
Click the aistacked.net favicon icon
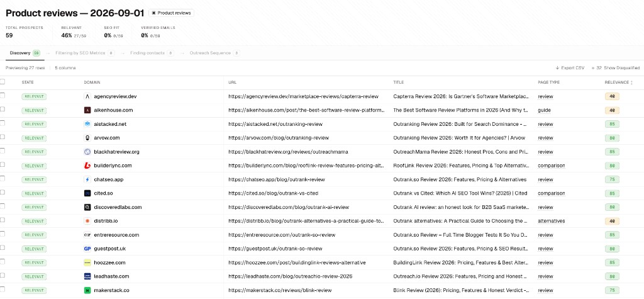point(87,124)
